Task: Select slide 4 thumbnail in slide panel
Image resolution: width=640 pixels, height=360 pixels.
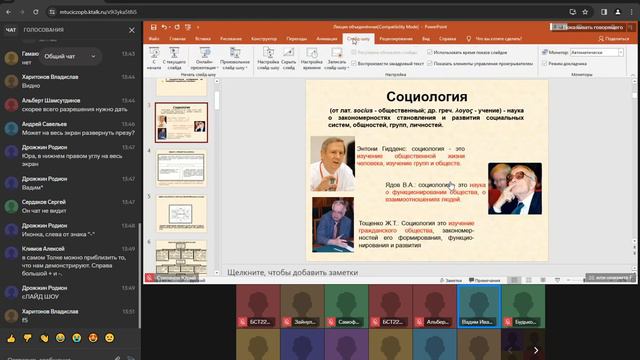Action: point(181,168)
